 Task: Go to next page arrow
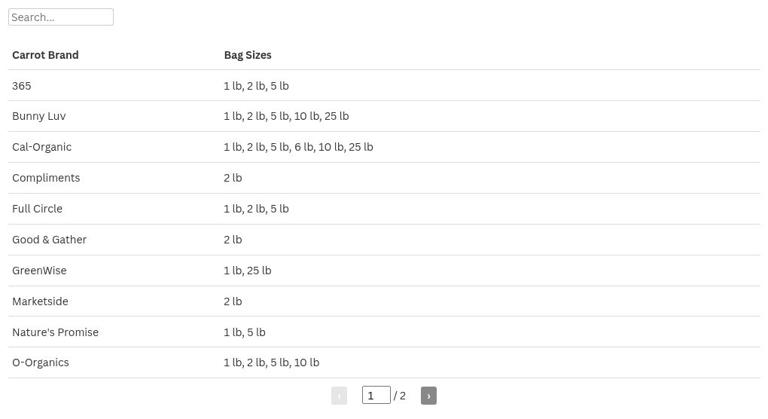point(429,395)
